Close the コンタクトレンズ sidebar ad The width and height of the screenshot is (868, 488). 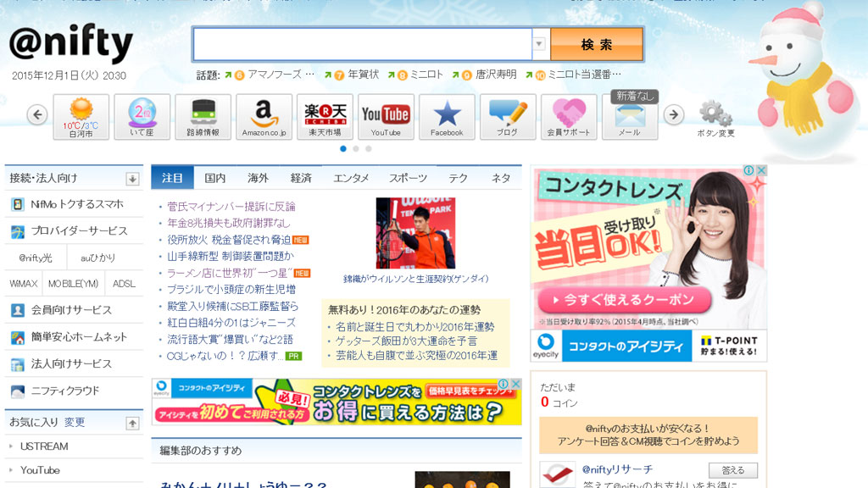(761, 170)
